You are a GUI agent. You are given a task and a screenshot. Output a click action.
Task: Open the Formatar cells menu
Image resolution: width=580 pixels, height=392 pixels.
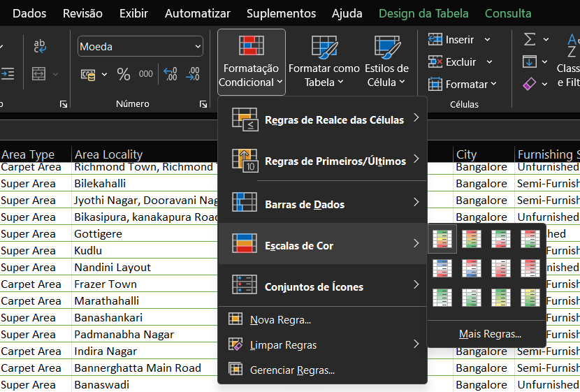click(x=462, y=85)
